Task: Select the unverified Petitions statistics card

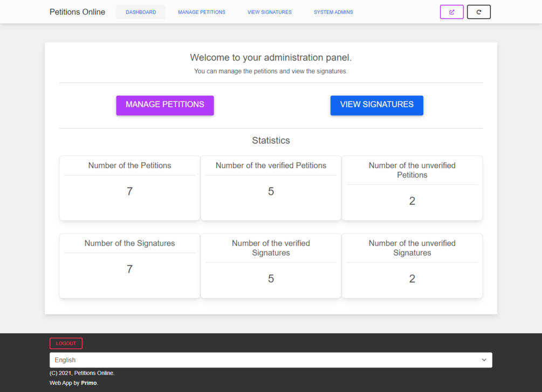Action: pos(412,188)
